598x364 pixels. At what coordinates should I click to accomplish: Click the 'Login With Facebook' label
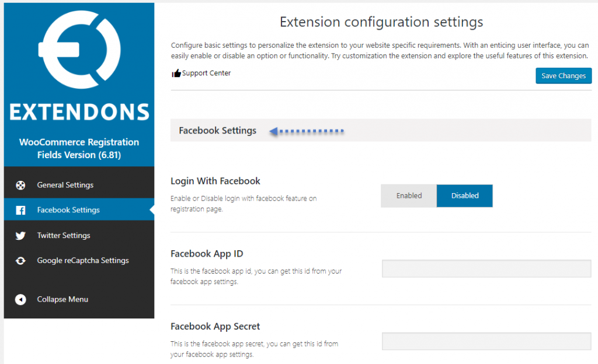(215, 181)
